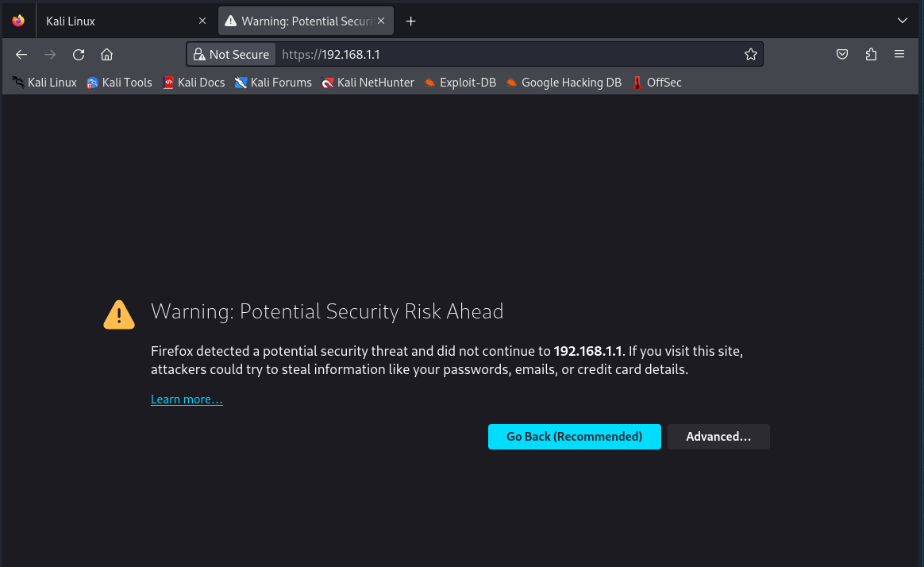Expand the Advanced… error details
The image size is (924, 567).
tap(718, 437)
